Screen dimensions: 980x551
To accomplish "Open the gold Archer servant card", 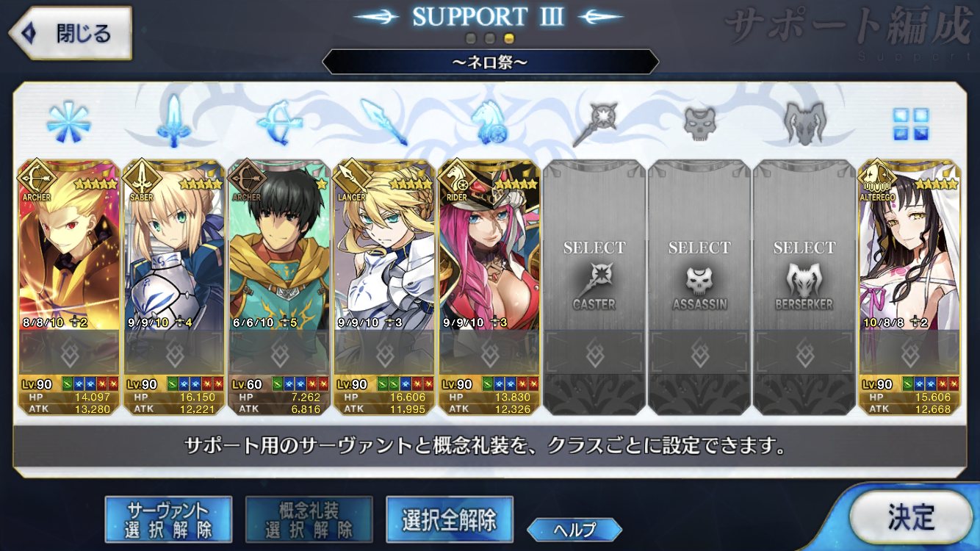I will [68, 287].
